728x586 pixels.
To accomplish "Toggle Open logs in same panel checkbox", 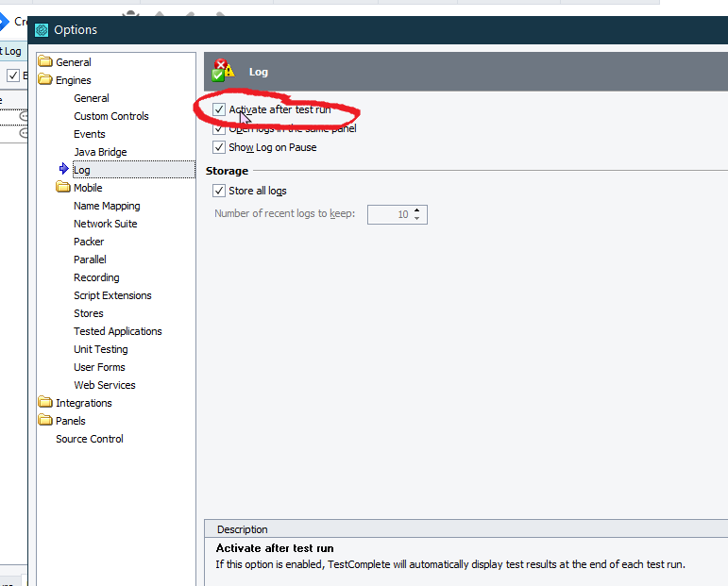I will coord(219,129).
